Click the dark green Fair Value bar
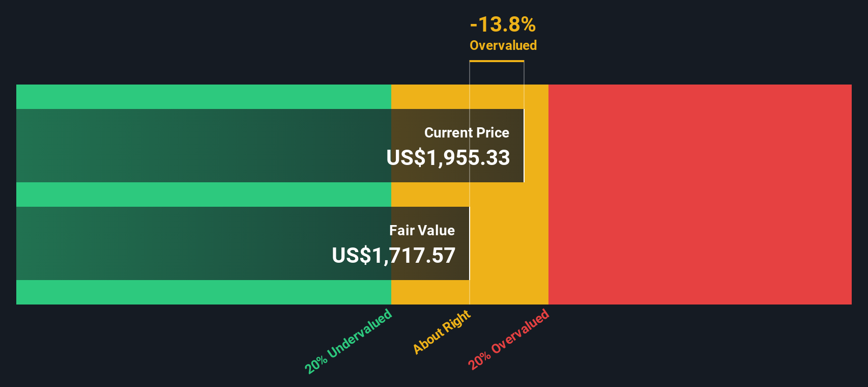Screen dimensions: 868x387 204,243
